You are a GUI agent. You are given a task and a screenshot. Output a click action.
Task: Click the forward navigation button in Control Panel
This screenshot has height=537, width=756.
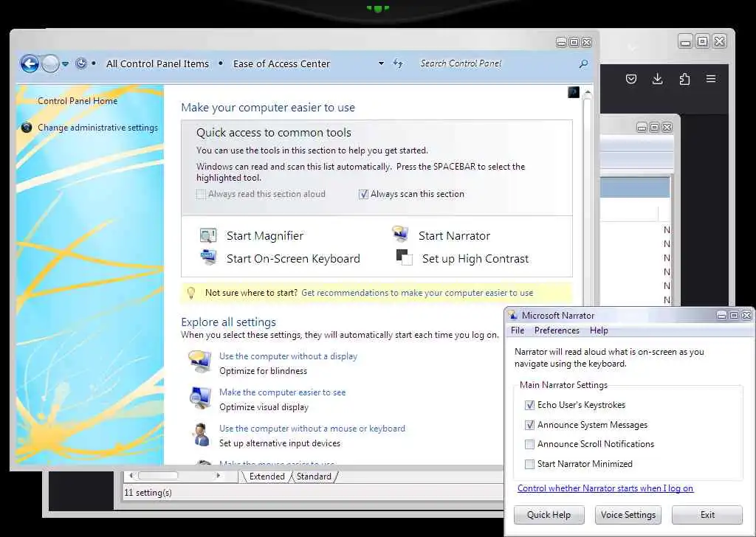coord(50,63)
